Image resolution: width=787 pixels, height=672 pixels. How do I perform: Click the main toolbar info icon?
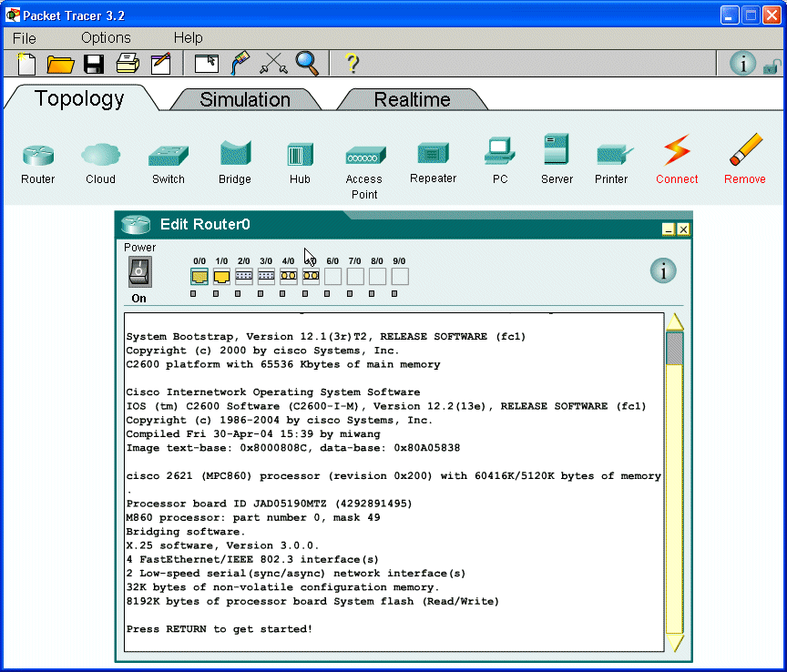(x=742, y=64)
